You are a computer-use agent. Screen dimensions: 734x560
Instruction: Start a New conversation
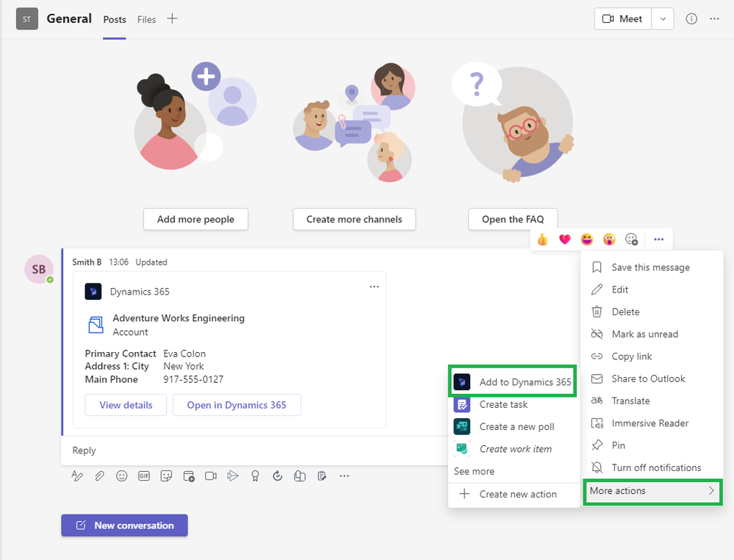[124, 525]
